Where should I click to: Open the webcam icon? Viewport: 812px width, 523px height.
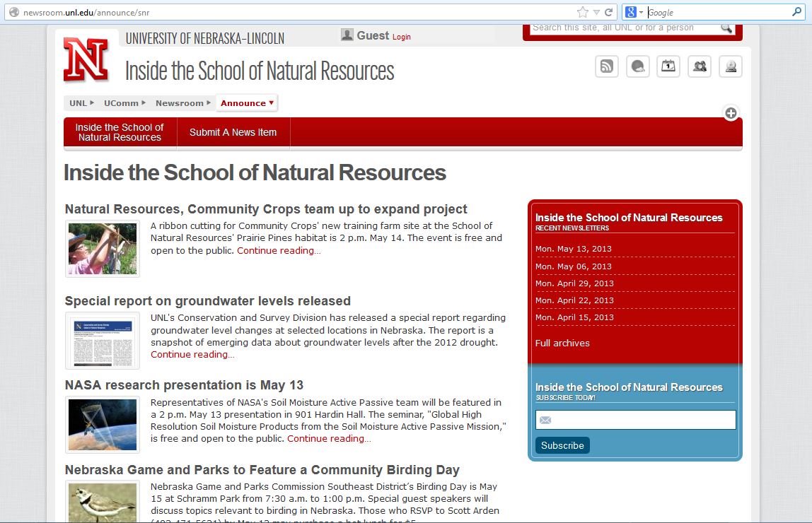pyautogui.click(x=730, y=66)
